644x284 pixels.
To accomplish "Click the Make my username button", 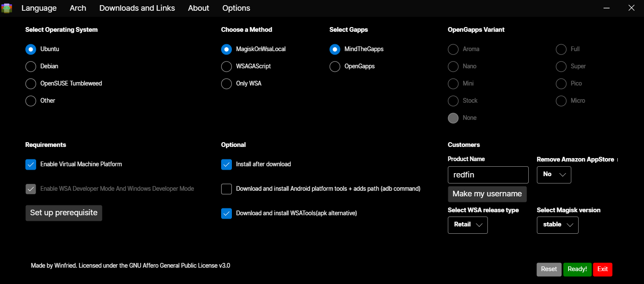I will coord(487,194).
